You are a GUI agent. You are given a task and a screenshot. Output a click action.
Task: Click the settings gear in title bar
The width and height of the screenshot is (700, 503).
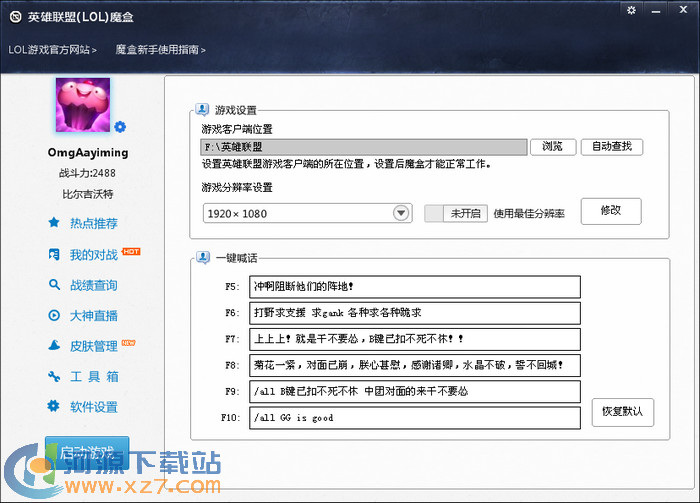click(x=631, y=10)
